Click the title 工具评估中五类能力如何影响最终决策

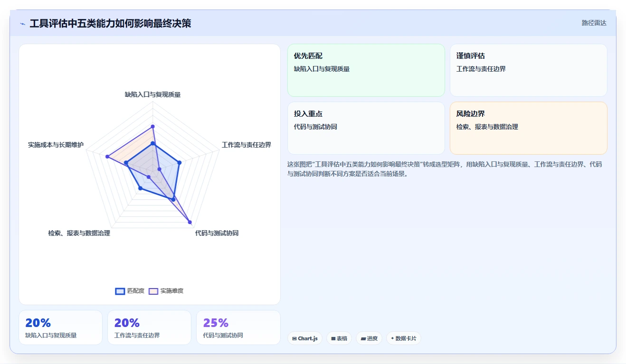(x=110, y=23)
